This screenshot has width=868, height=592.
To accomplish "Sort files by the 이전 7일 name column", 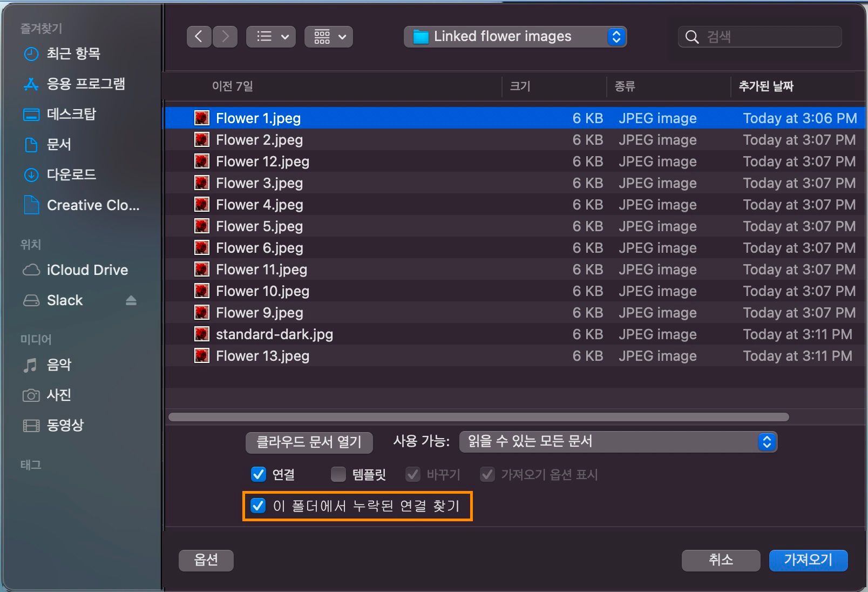I will pyautogui.click(x=232, y=86).
